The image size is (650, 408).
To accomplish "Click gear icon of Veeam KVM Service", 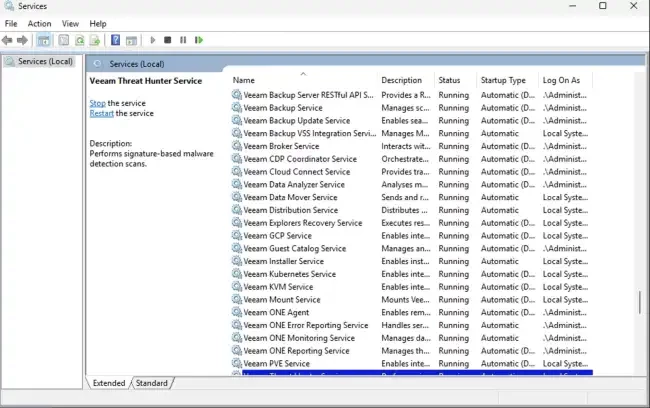I will pyautogui.click(x=237, y=287).
